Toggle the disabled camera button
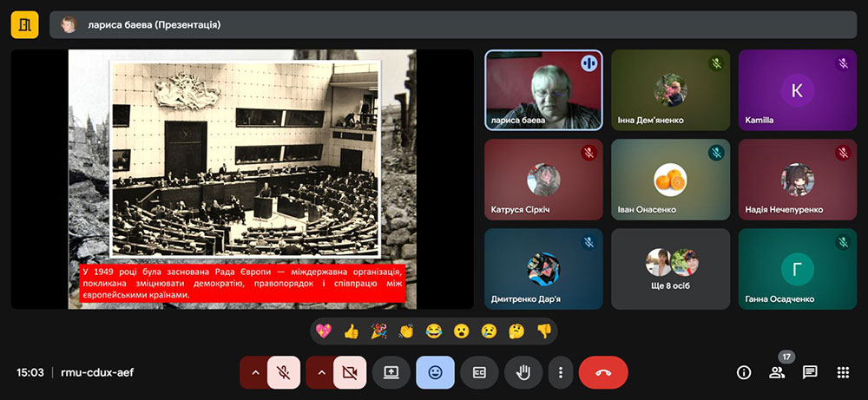The image size is (868, 400). click(x=349, y=372)
